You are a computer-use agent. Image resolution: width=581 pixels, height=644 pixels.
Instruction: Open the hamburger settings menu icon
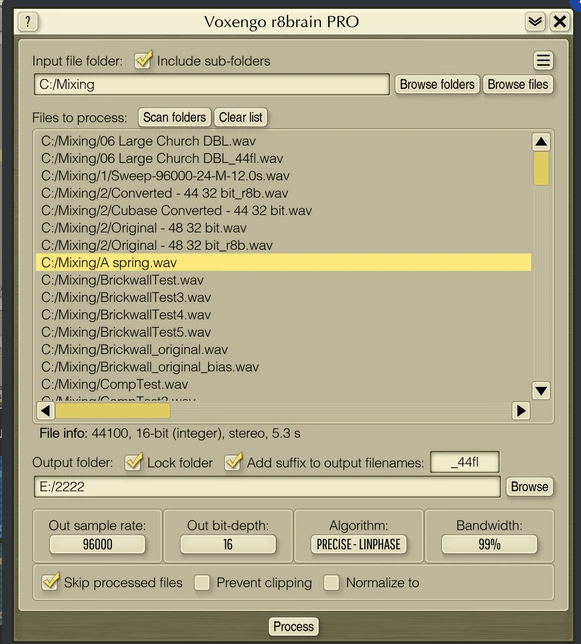pos(543,61)
